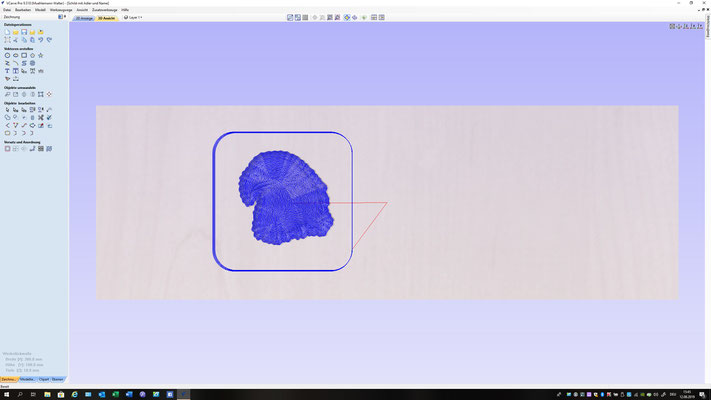Viewport: 711px width, 400px height.
Task: Open the Bearbeiten menu
Action: tap(23, 10)
